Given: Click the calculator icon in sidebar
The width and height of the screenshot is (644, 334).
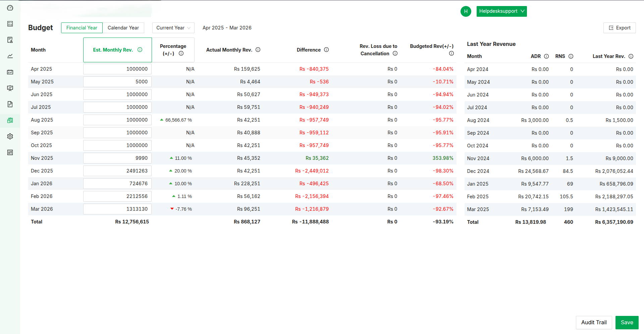Looking at the screenshot, I should [x=10, y=24].
